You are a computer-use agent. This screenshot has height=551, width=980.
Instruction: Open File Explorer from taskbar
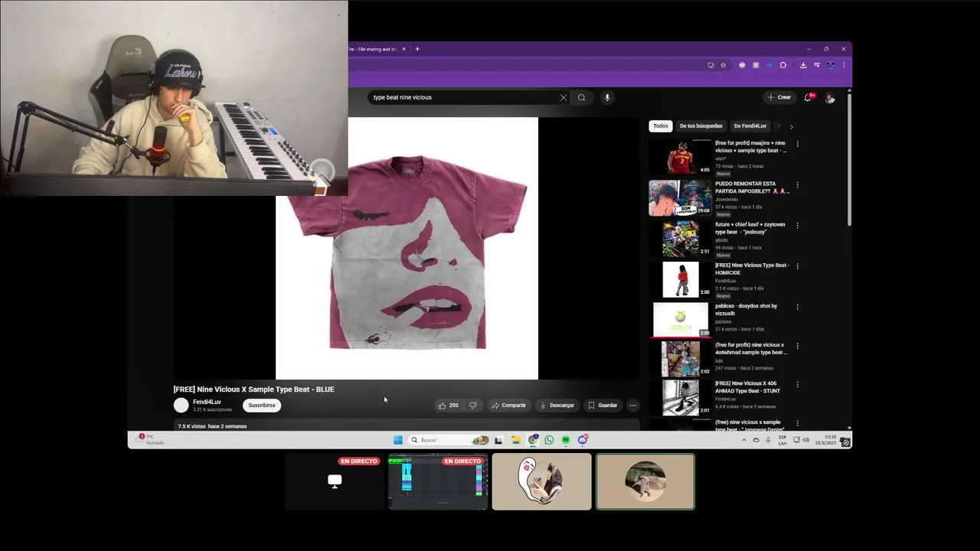[516, 440]
